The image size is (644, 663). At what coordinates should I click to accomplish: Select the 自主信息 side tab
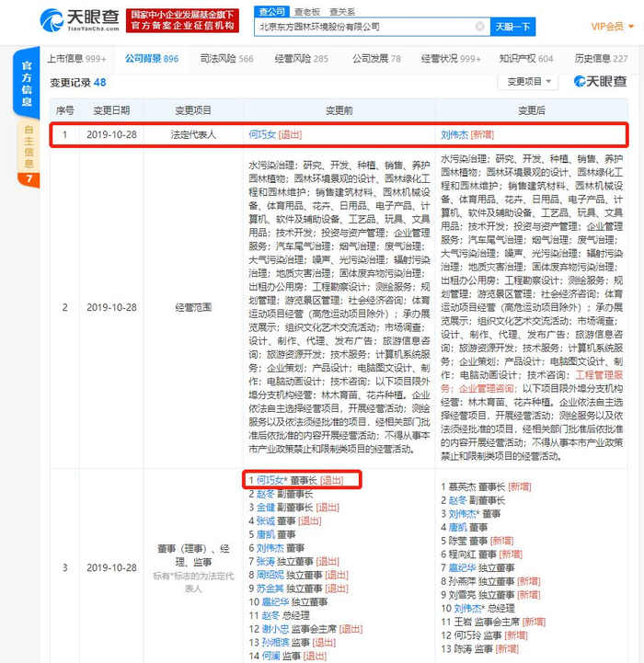pos(29,146)
